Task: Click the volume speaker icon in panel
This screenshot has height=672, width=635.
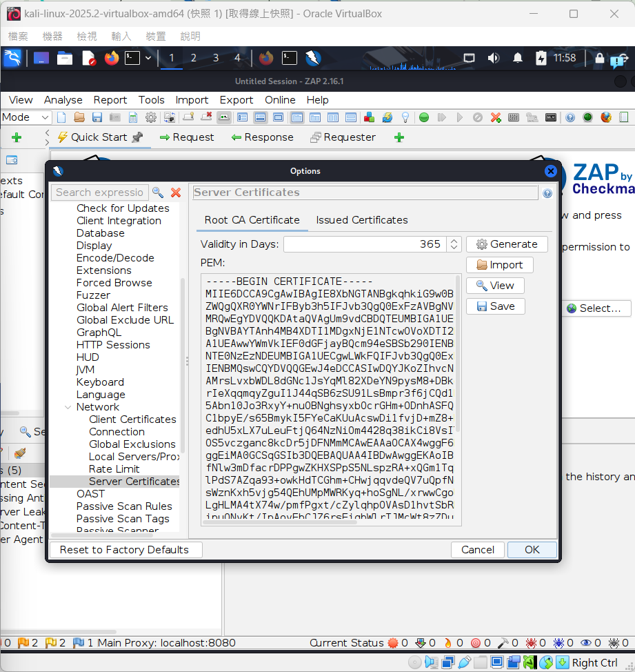Action: [x=493, y=58]
